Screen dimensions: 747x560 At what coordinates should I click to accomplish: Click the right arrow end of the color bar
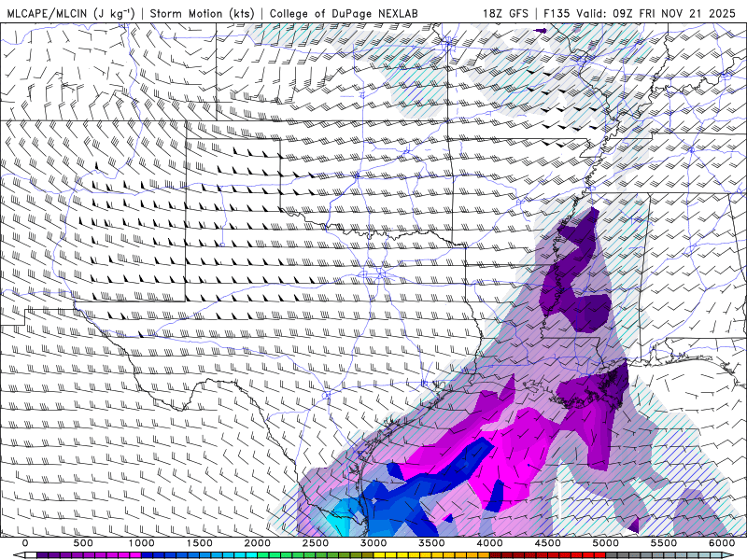coord(727,555)
